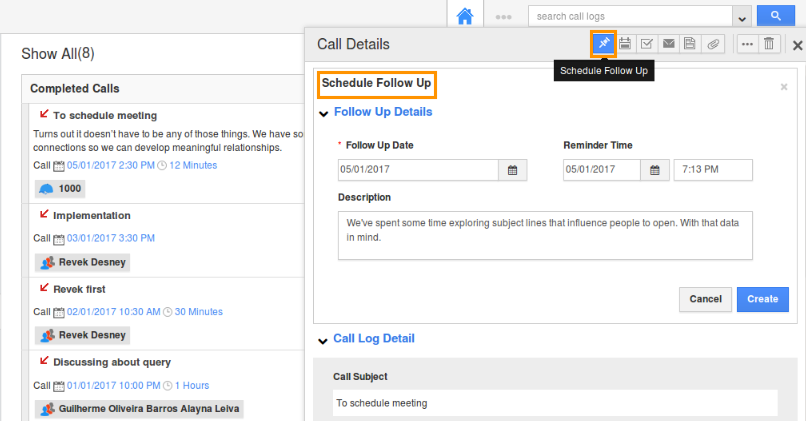Image resolution: width=806 pixels, height=421 pixels.
Task: Collapse the Follow Up Details section
Action: coord(323,114)
